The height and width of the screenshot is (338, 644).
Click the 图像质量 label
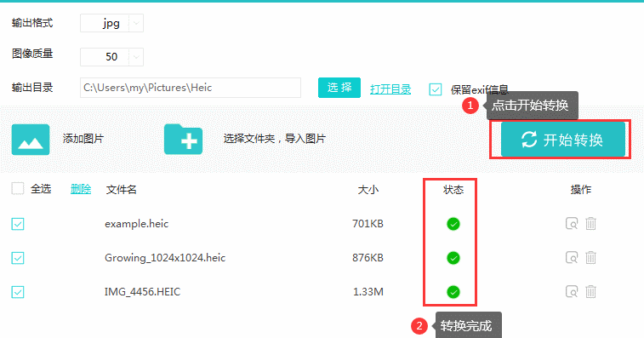point(32,54)
